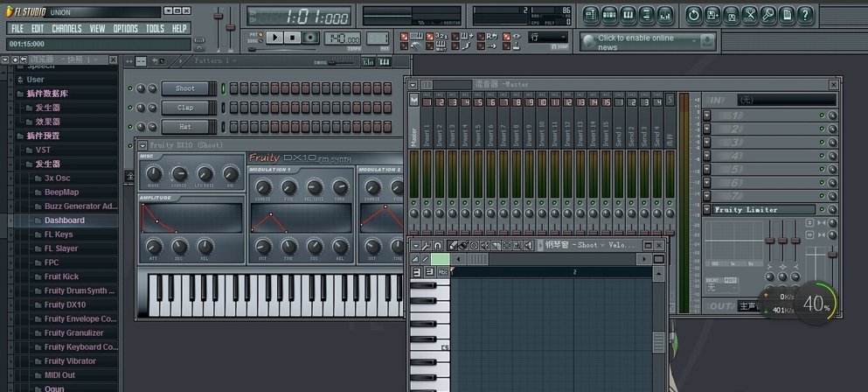Click the graph editor icon in step sequencer

click(368, 62)
